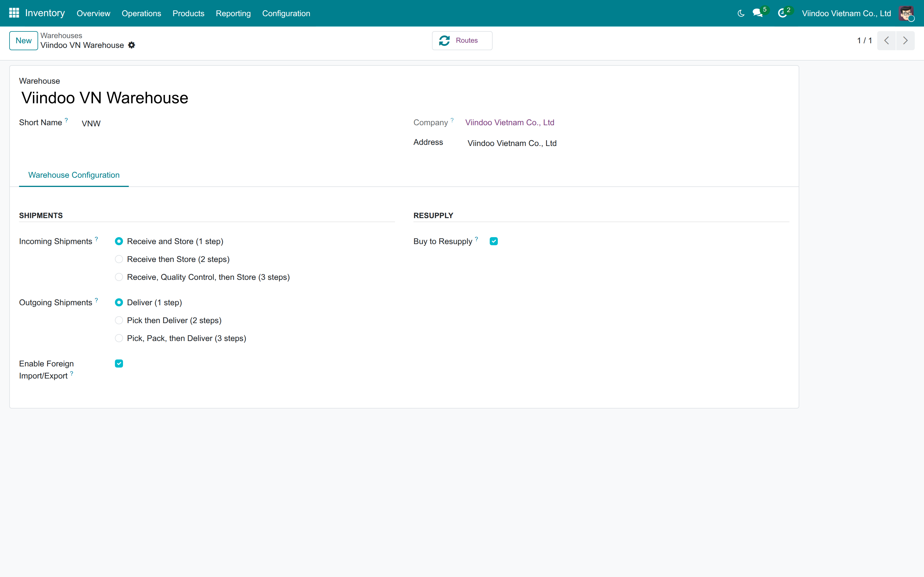The image size is (924, 577).
Task: Click the user avatar picture
Action: click(906, 13)
